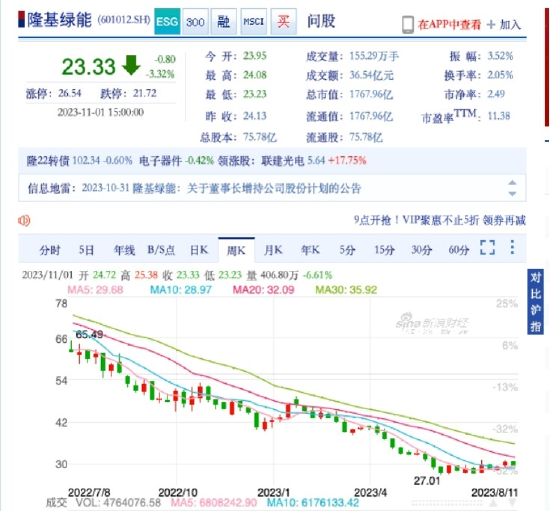Click the current price 23.33

tap(88, 67)
